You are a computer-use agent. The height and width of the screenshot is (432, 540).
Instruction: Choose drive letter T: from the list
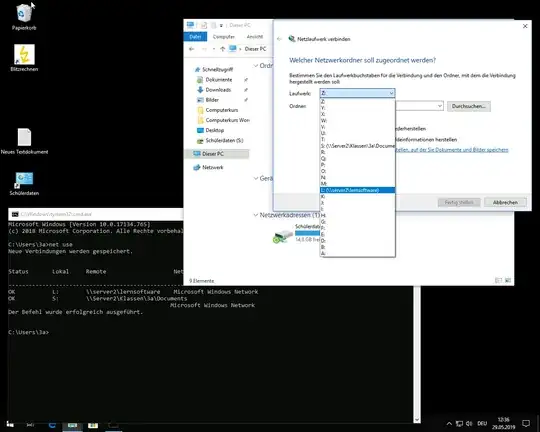pyautogui.click(x=357, y=140)
